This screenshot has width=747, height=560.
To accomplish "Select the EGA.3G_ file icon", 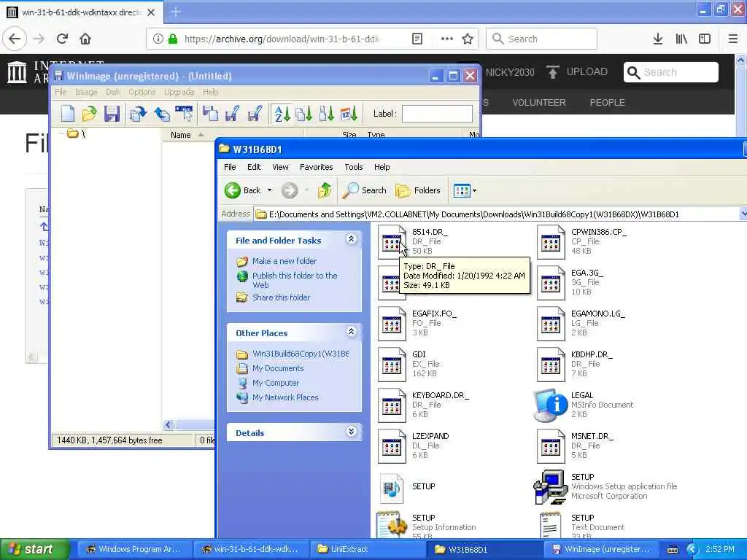I will [x=550, y=283].
